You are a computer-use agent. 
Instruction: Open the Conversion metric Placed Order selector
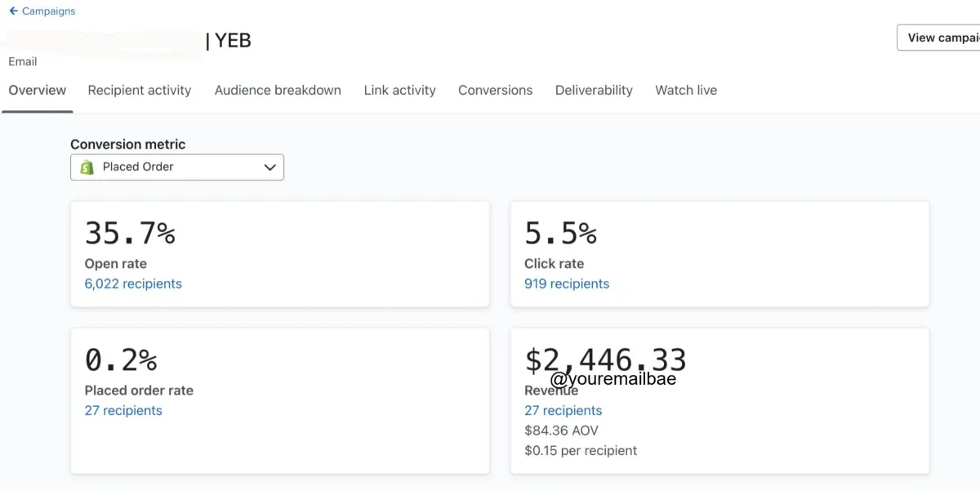[177, 167]
